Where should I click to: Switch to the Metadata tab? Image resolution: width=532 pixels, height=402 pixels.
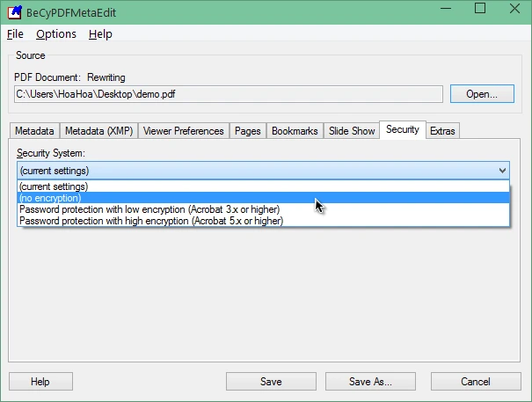click(x=34, y=131)
